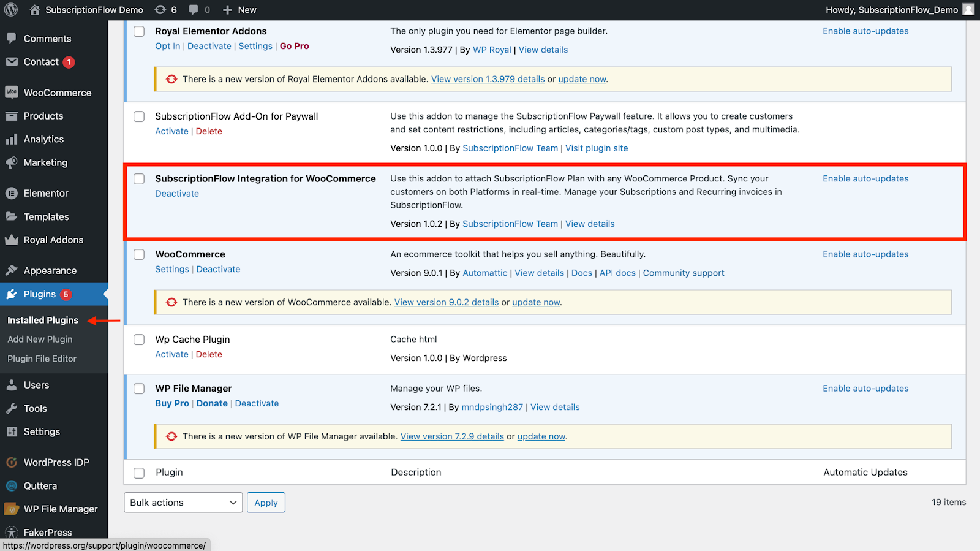Image resolution: width=980 pixels, height=551 pixels.
Task: Click Plugins update count badge 5
Action: pos(66,294)
